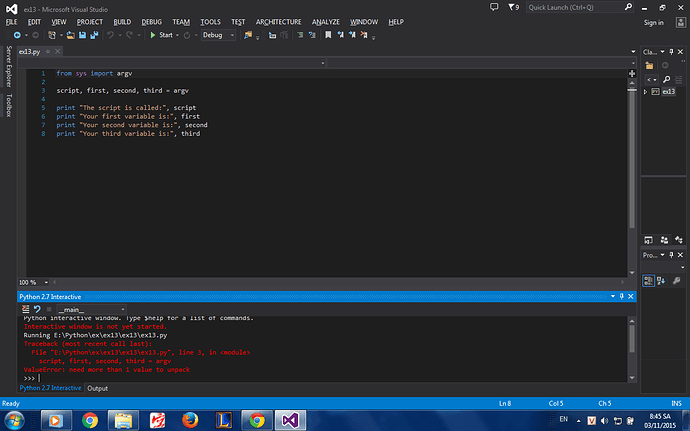Click the Sign in link

point(653,22)
